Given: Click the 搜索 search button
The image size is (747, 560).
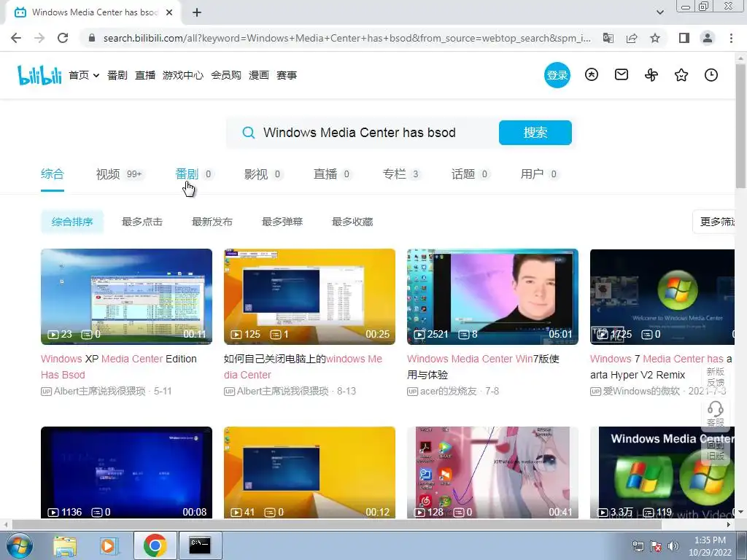Looking at the screenshot, I should tap(535, 133).
